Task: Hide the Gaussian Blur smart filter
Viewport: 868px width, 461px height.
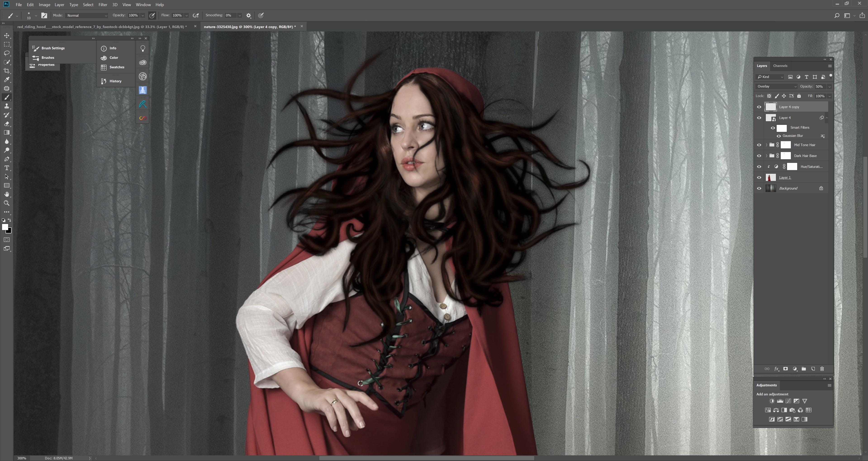Action: 779,136
